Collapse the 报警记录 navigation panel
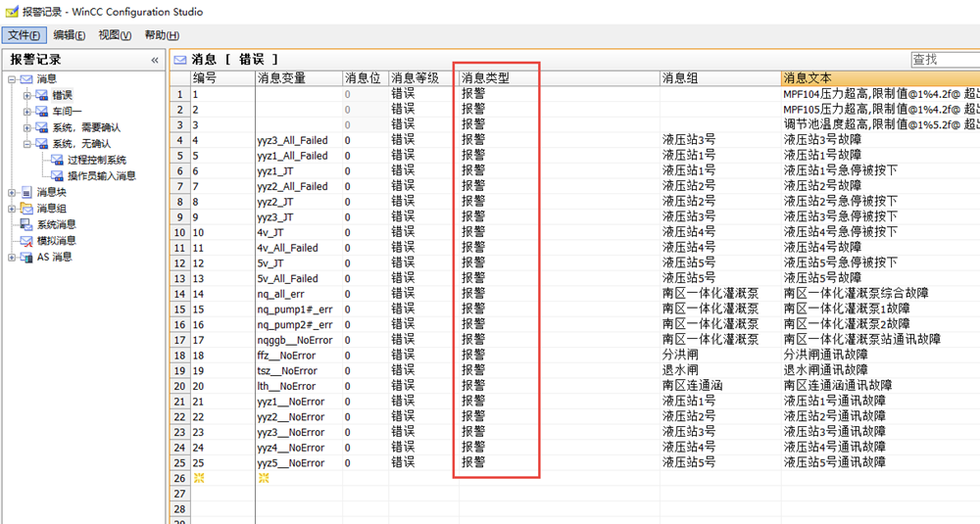Viewport: 980px width, 524px height. coord(154,60)
